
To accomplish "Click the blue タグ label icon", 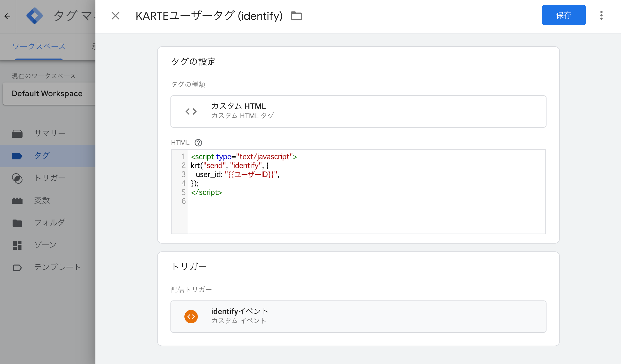I will click(x=17, y=156).
